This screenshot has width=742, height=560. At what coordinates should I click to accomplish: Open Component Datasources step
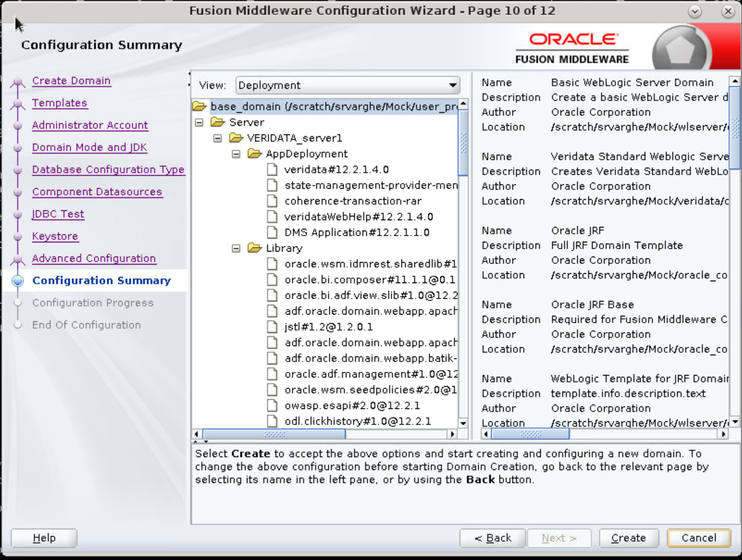coord(97,192)
